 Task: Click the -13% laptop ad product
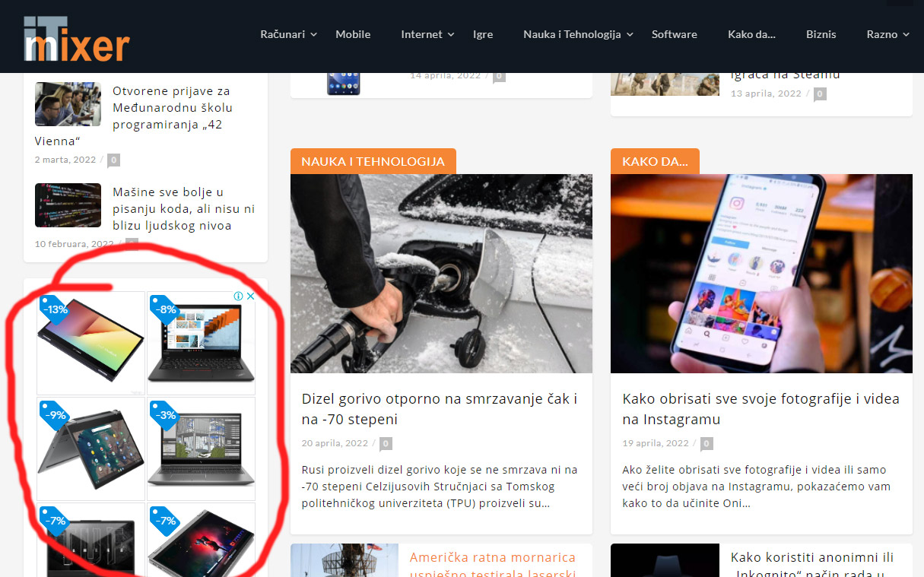[x=90, y=343]
